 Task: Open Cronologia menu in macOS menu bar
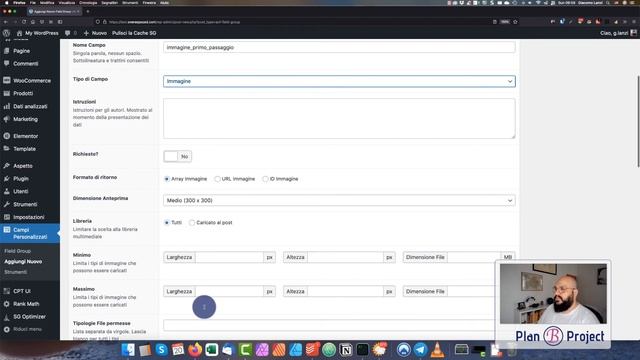pyautogui.click(x=88, y=2)
